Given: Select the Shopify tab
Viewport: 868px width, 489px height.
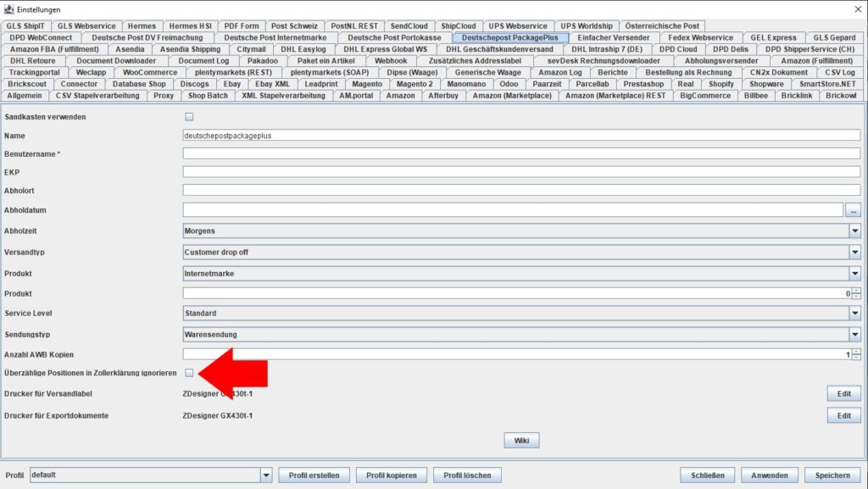Looking at the screenshot, I should (x=721, y=84).
